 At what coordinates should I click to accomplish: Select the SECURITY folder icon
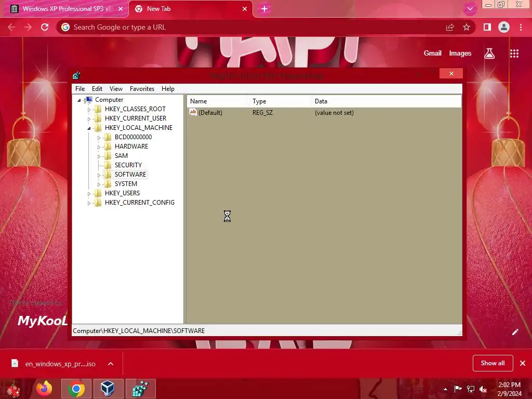click(x=108, y=165)
